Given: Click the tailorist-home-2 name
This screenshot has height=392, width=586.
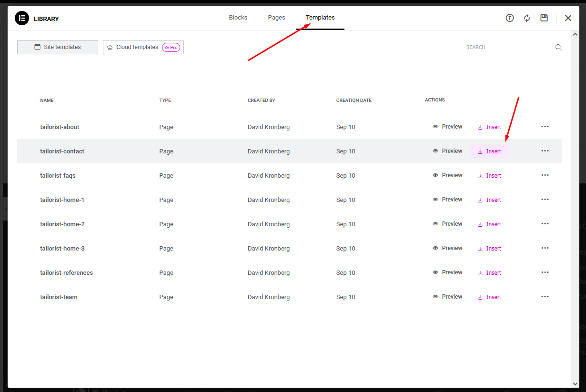Looking at the screenshot, I should pos(62,224).
